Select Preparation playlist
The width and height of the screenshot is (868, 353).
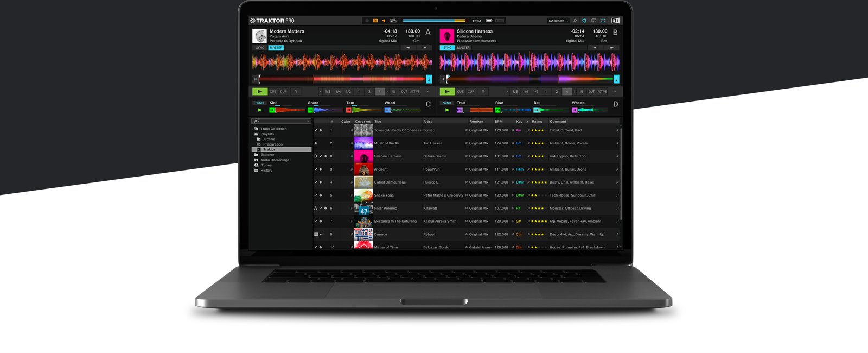point(270,144)
